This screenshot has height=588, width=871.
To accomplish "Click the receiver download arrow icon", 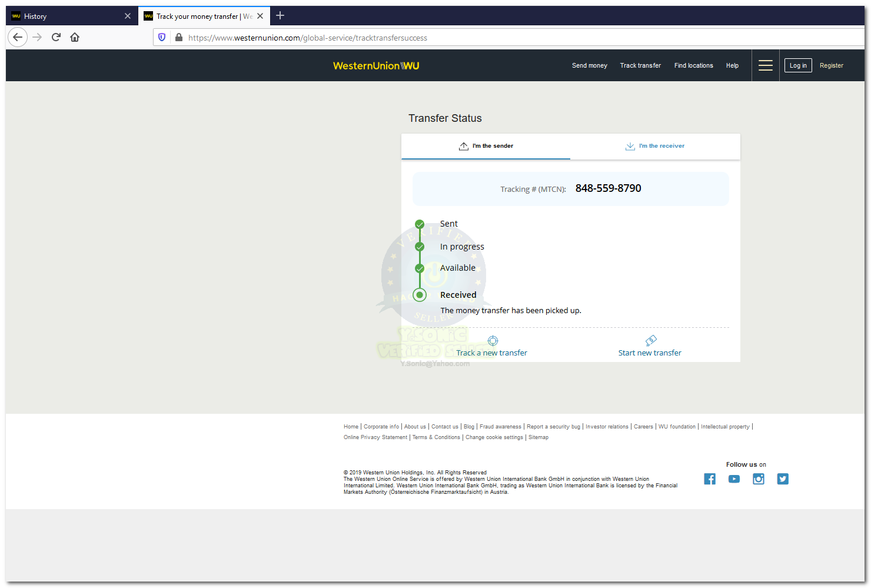I will (x=630, y=146).
